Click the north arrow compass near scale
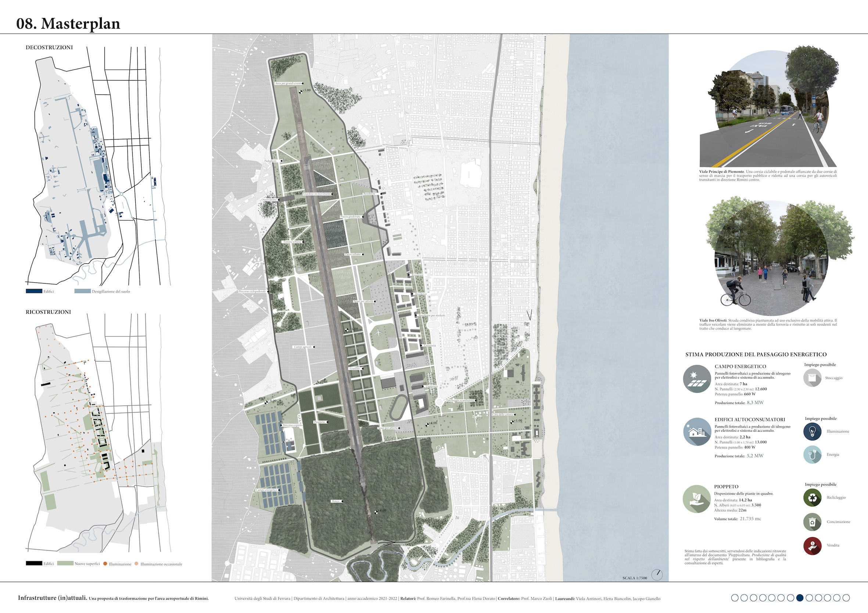 coord(657,575)
